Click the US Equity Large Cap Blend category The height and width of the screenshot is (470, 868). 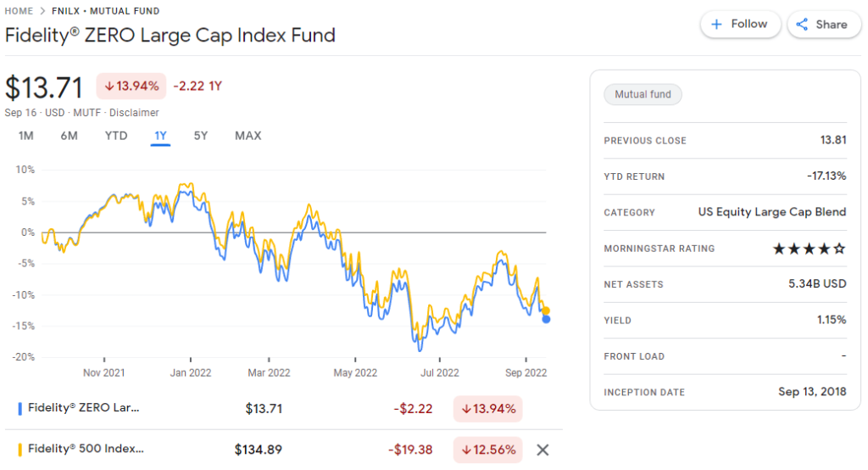click(771, 212)
